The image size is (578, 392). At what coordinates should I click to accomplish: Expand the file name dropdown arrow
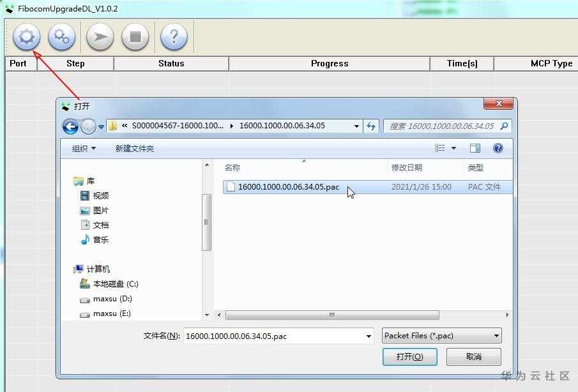[x=369, y=336]
